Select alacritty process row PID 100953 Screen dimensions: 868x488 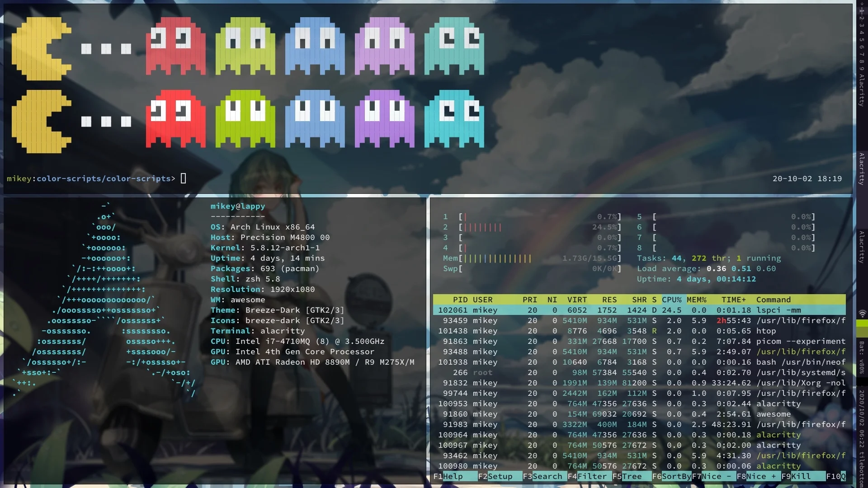pyautogui.click(x=639, y=404)
